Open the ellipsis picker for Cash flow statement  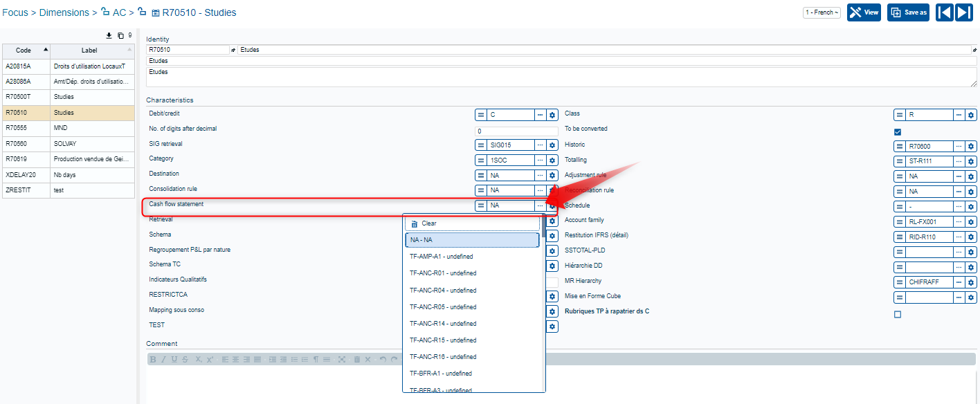point(541,205)
